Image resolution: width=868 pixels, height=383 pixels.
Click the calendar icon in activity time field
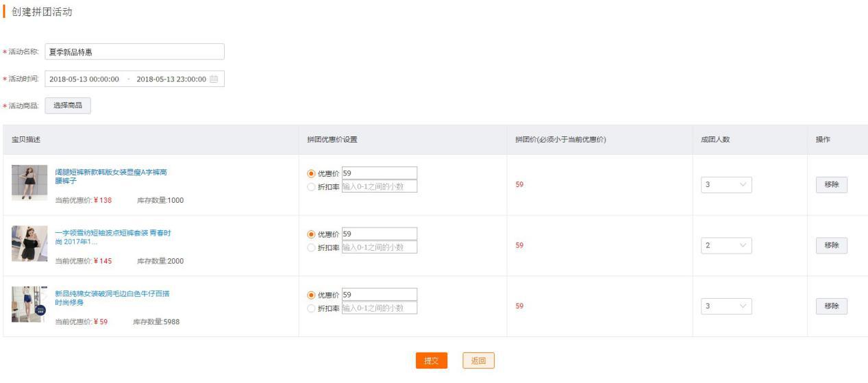point(214,79)
